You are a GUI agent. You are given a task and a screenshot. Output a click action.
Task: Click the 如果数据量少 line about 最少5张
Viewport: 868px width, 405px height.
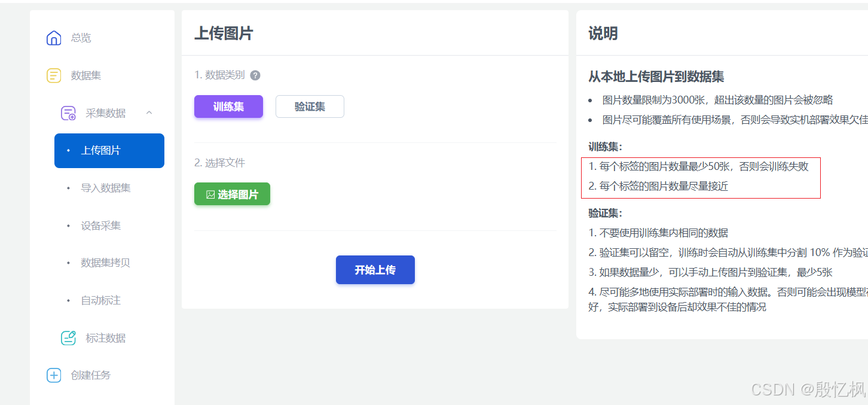[710, 272]
